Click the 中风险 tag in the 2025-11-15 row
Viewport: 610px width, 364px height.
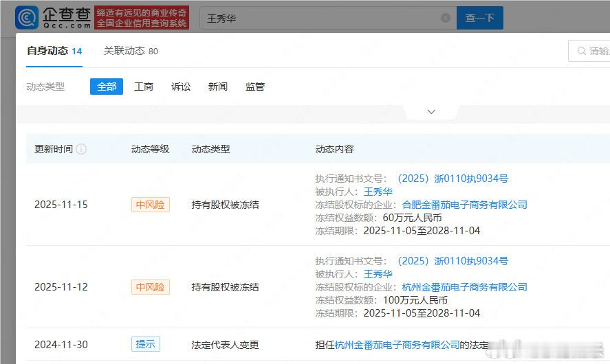pyautogui.click(x=151, y=205)
